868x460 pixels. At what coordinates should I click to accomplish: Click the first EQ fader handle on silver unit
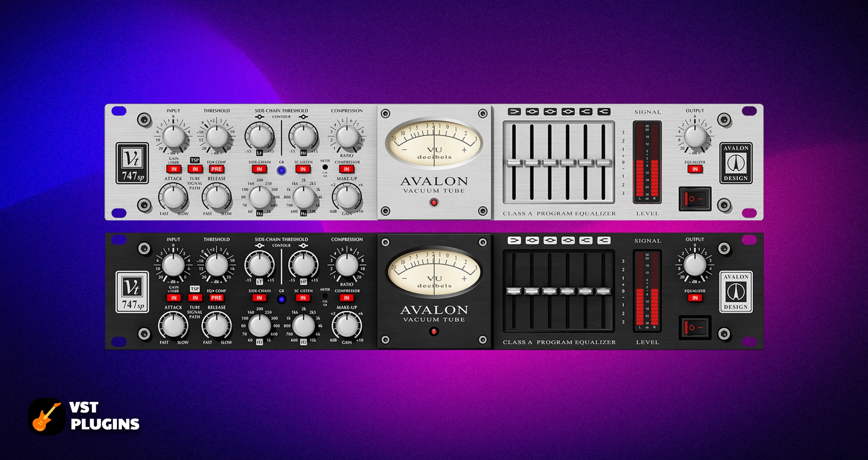[514, 163]
